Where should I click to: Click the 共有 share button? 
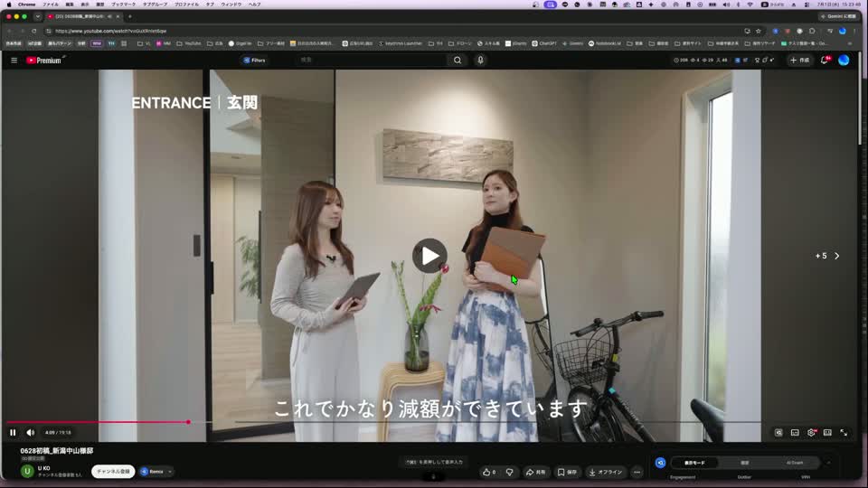(x=535, y=472)
